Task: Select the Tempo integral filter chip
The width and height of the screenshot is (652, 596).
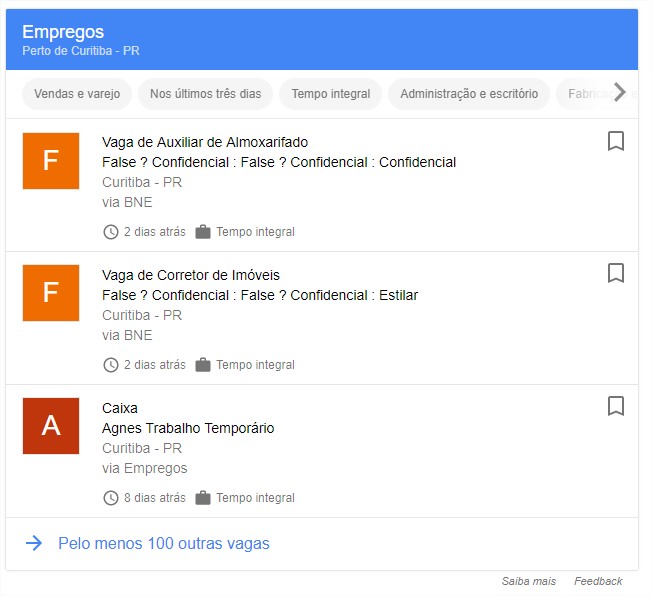Action: (331, 94)
